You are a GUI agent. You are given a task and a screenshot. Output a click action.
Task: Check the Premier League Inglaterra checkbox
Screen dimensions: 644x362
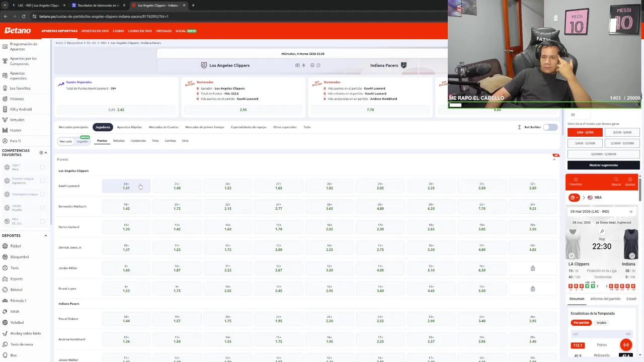[x=42, y=180]
